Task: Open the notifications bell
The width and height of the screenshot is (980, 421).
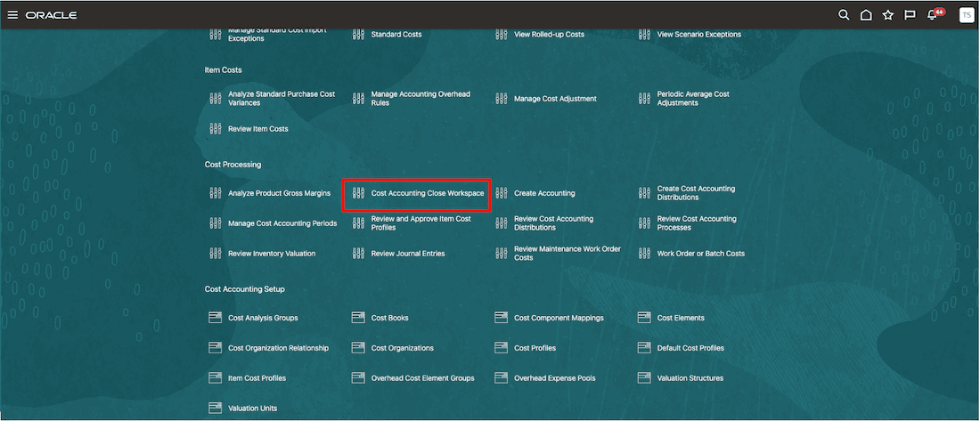Action: point(933,15)
